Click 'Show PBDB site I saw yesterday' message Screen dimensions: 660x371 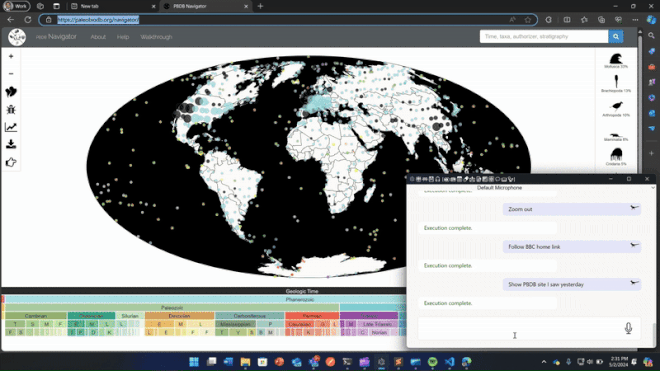[x=572, y=285]
